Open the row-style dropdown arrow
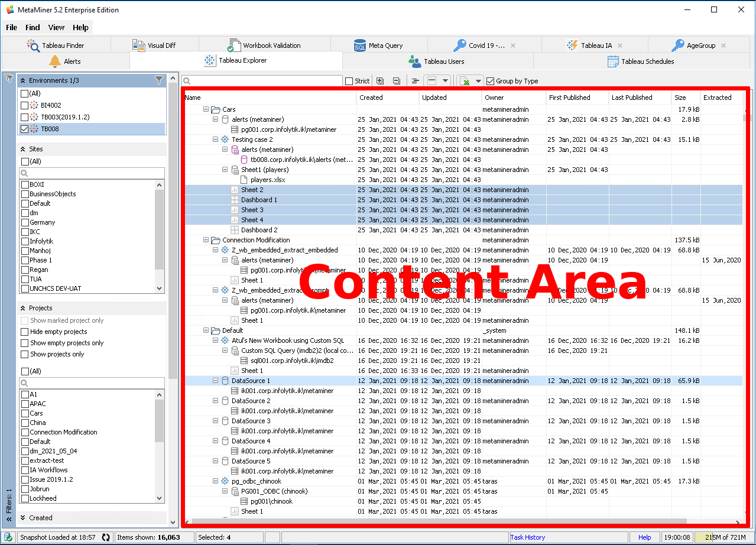756x545 pixels. click(x=446, y=81)
